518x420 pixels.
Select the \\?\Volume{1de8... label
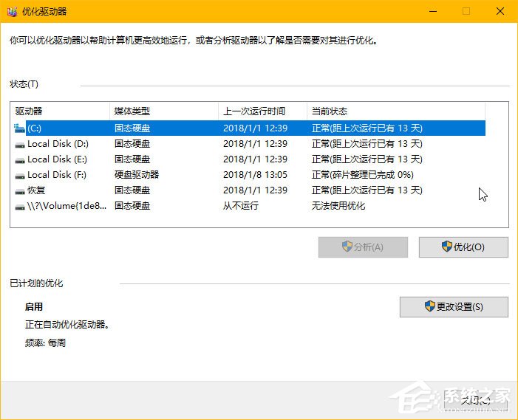[67, 206]
